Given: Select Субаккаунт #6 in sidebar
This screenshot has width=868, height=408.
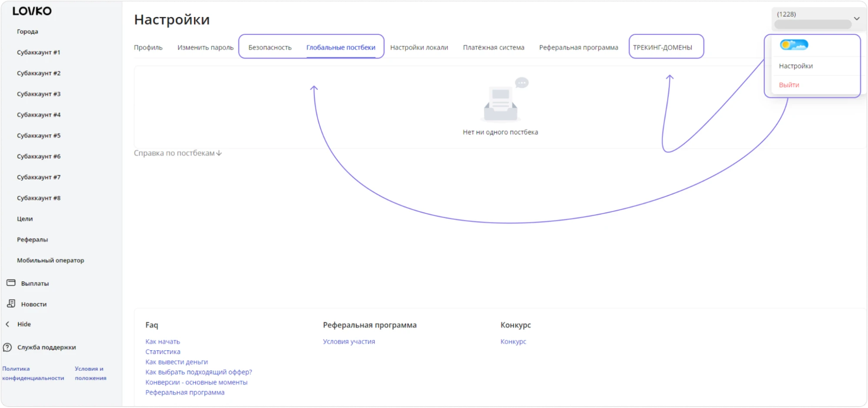Looking at the screenshot, I should [39, 156].
